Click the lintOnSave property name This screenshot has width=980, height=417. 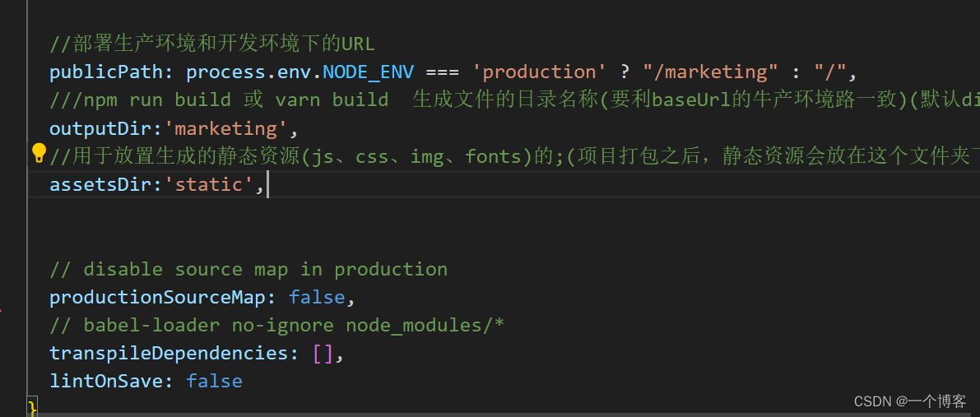[x=106, y=382]
